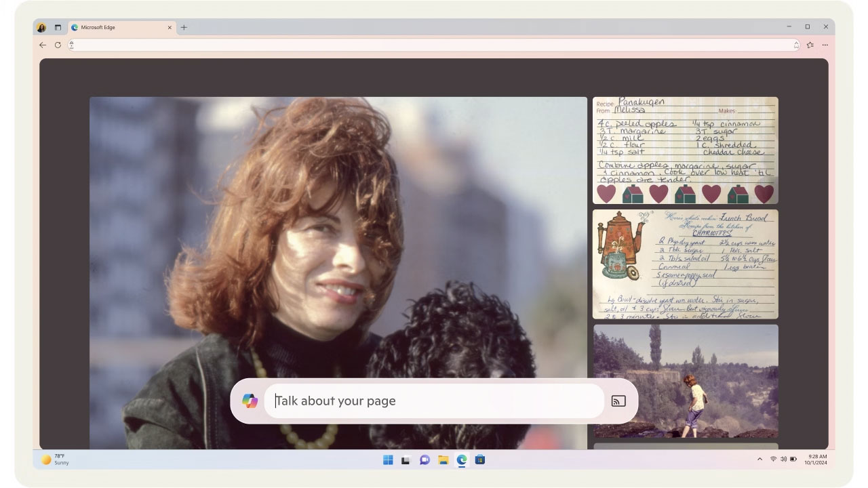Switch to the Microsoft Edge tab
Viewport: 868px width, 488px height.
coord(115,28)
